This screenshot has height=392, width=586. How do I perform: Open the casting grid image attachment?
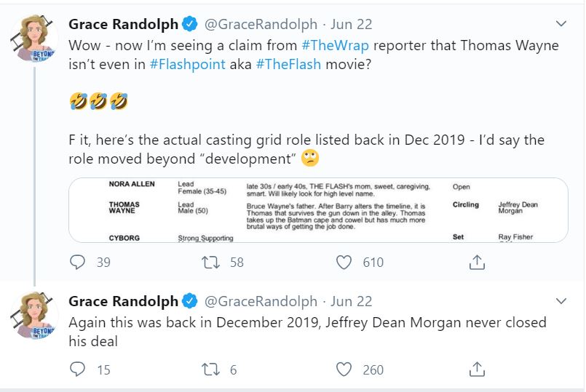pos(318,209)
